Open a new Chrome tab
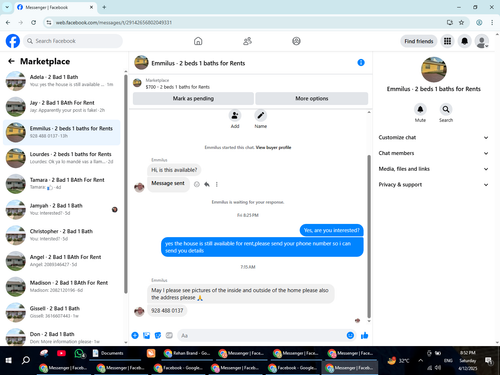This screenshot has height=375, width=500. click(104, 7)
